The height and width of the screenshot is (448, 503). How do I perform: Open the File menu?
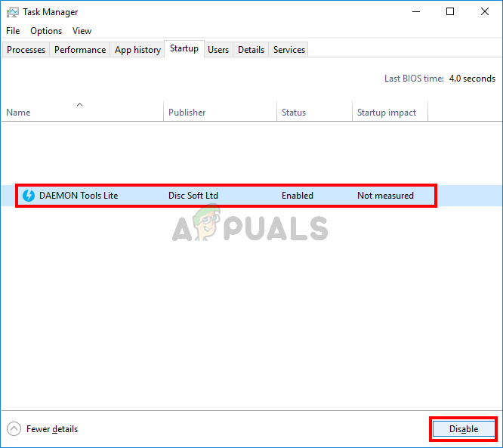13,31
